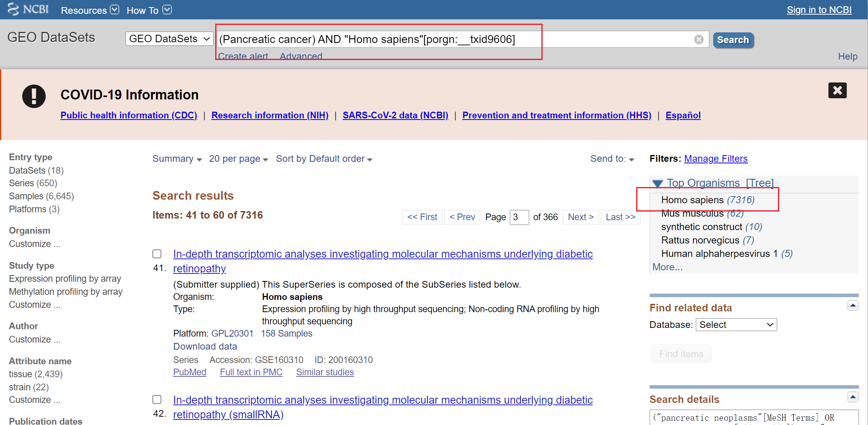Open the Resources dropdown menu
Viewport: 868px width, 425px height.
pyautogui.click(x=90, y=10)
